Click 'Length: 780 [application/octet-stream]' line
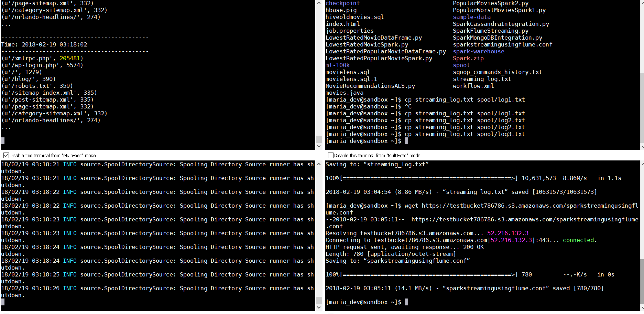Image resolution: width=644 pixels, height=314 pixels. coord(391,254)
